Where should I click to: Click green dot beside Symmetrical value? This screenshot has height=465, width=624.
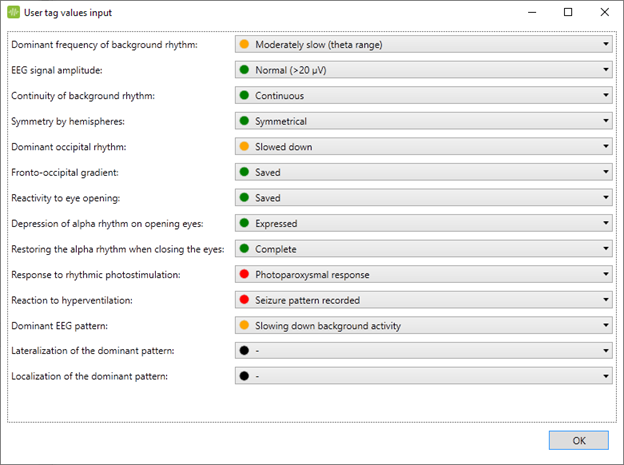[x=244, y=121]
